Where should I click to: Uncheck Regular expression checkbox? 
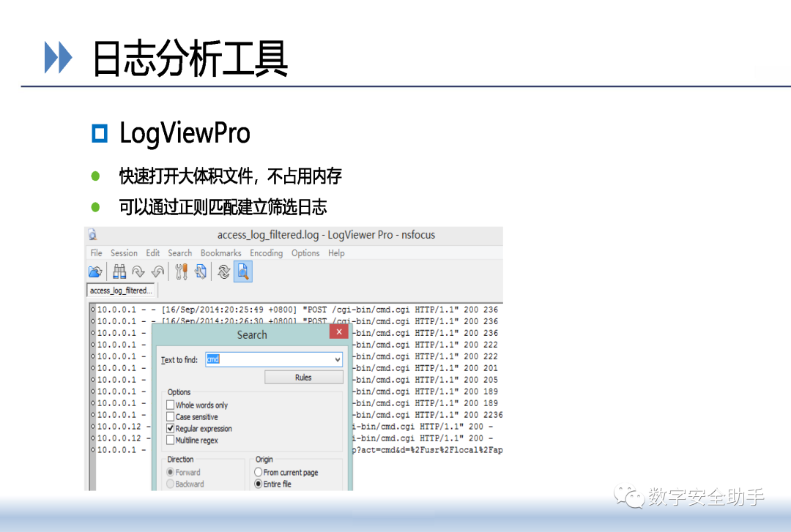tap(171, 428)
